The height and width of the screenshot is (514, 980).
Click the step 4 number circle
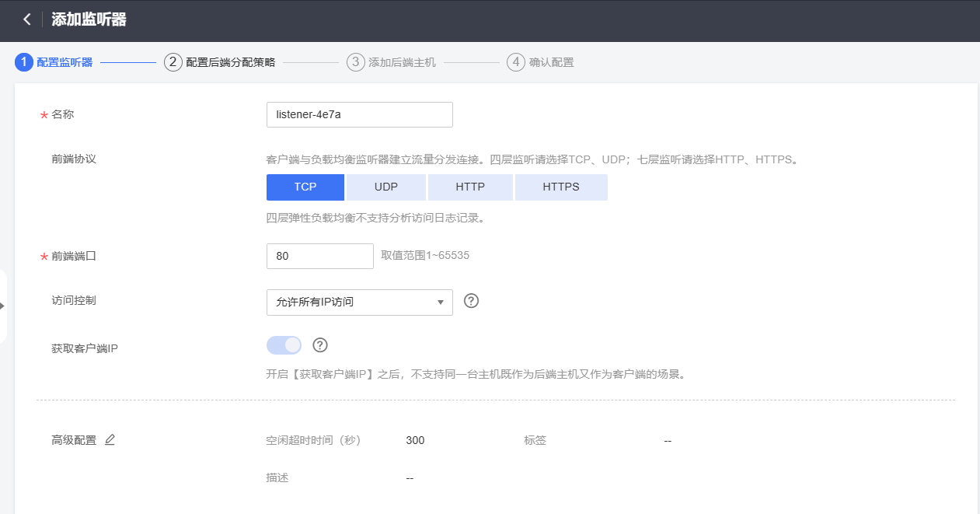pyautogui.click(x=516, y=62)
